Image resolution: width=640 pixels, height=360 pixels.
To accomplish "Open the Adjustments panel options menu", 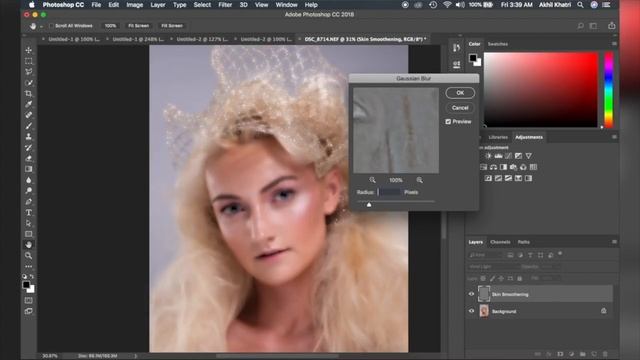I will coord(614,137).
